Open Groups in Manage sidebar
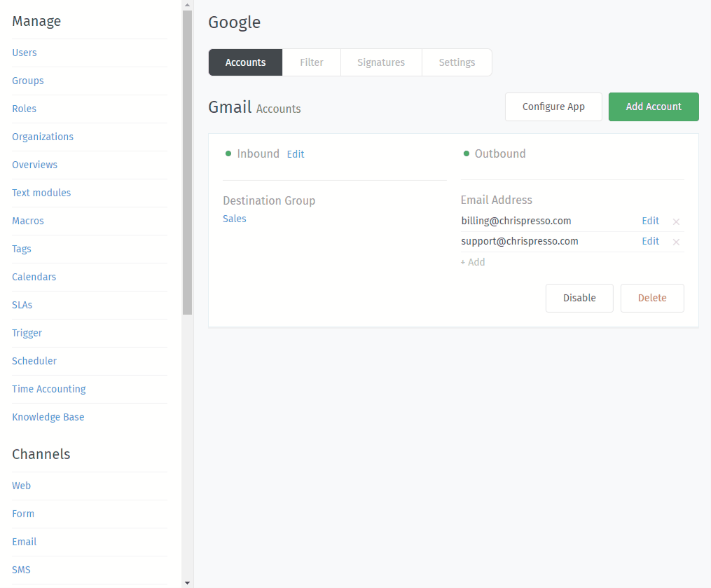 pyautogui.click(x=28, y=81)
